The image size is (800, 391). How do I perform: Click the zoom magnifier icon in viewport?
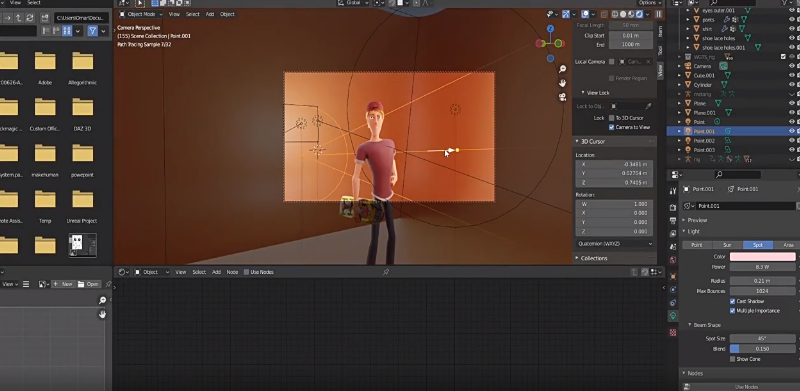pos(562,69)
